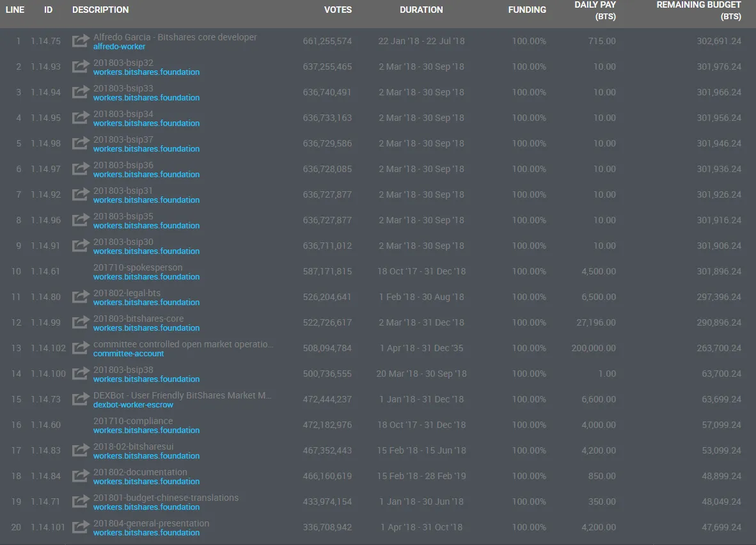Open workers.bitshares.foundation link under 201710-spokesperson
This screenshot has height=545, width=756.
tap(146, 278)
